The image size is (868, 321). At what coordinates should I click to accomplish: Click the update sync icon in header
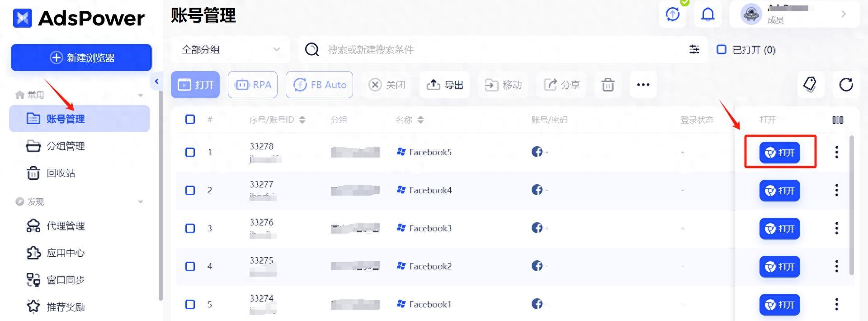[x=673, y=14]
